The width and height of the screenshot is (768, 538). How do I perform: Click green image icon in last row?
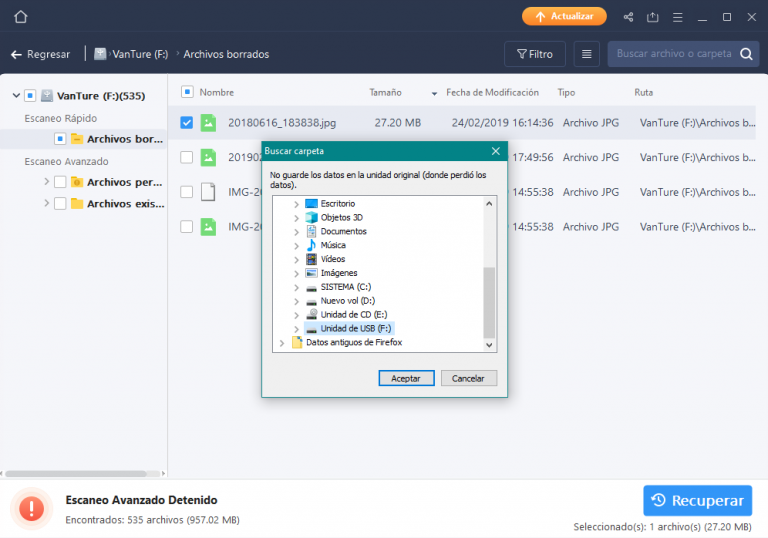pos(208,226)
